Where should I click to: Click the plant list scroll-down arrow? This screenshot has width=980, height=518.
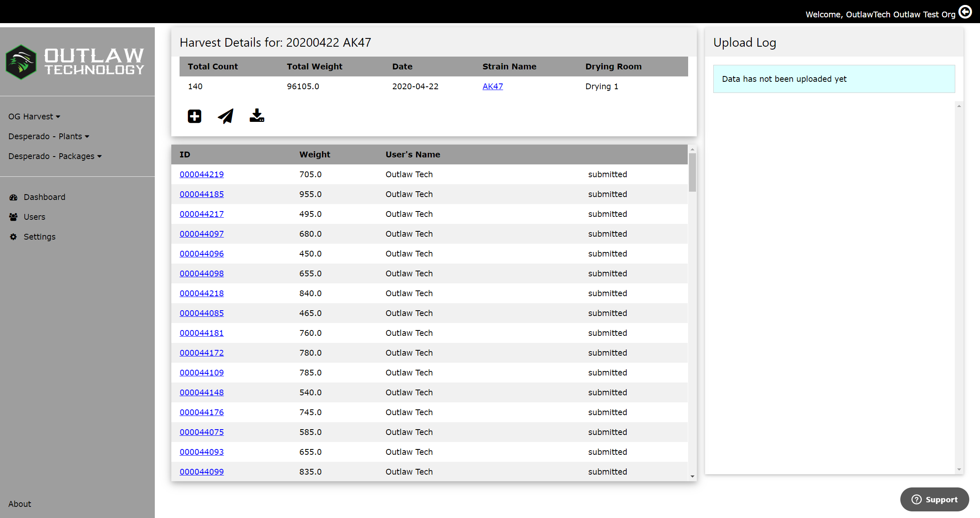[x=692, y=476]
